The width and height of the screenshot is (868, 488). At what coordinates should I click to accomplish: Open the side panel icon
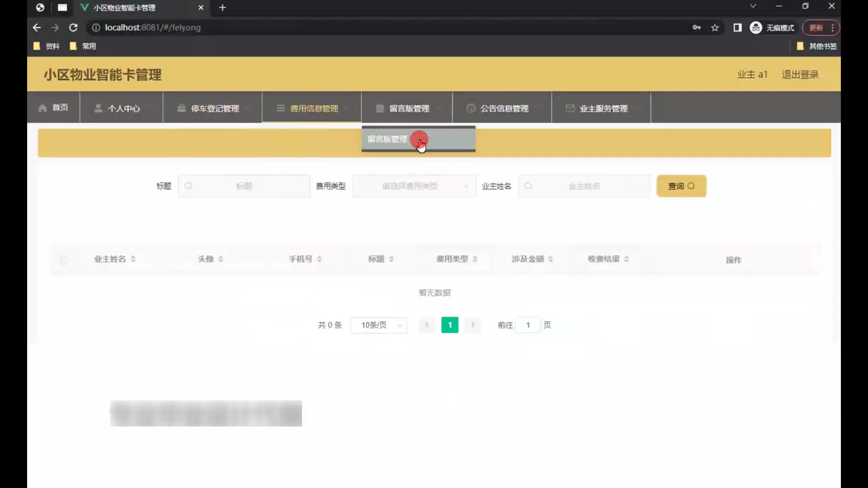pos(737,28)
